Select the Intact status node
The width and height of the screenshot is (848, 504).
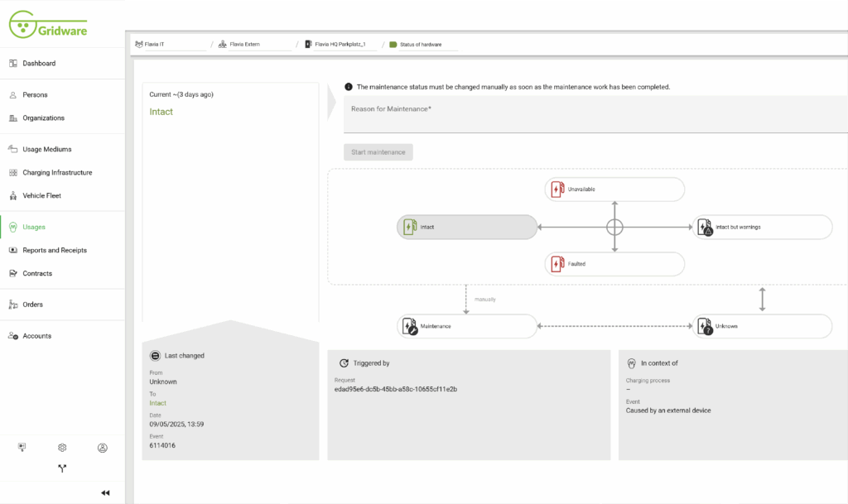coord(467,227)
